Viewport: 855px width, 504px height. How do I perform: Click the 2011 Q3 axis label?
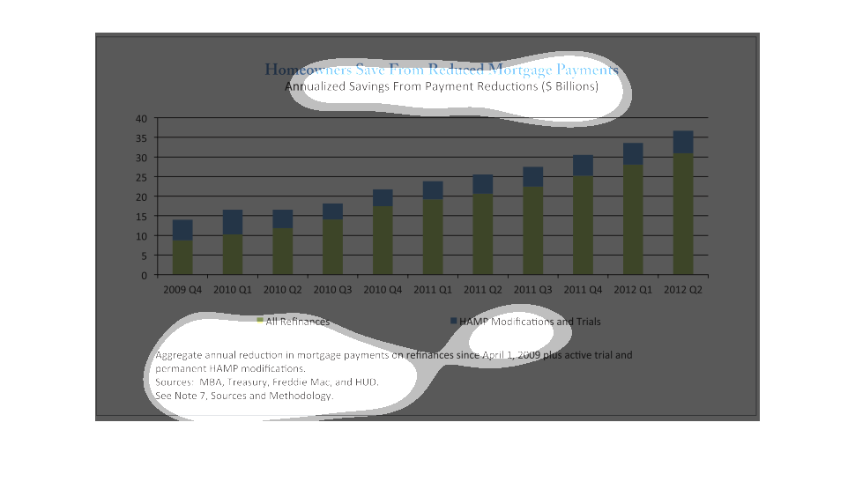coord(532,290)
